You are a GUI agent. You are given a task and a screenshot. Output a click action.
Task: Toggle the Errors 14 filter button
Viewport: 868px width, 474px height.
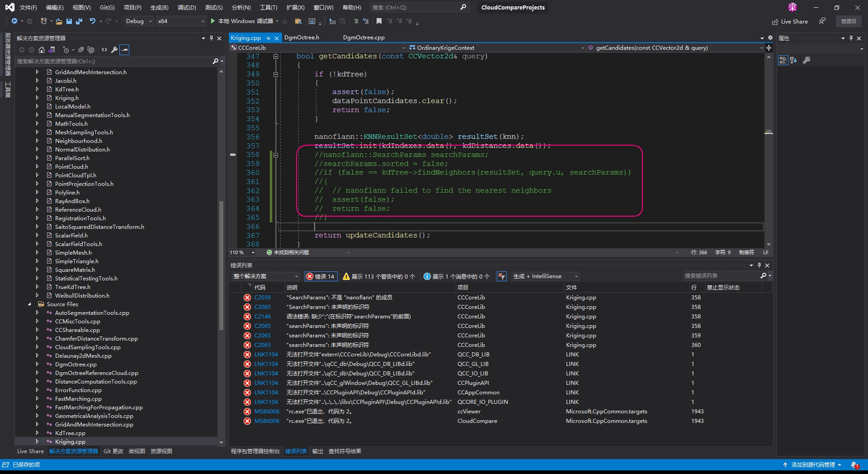coord(321,276)
